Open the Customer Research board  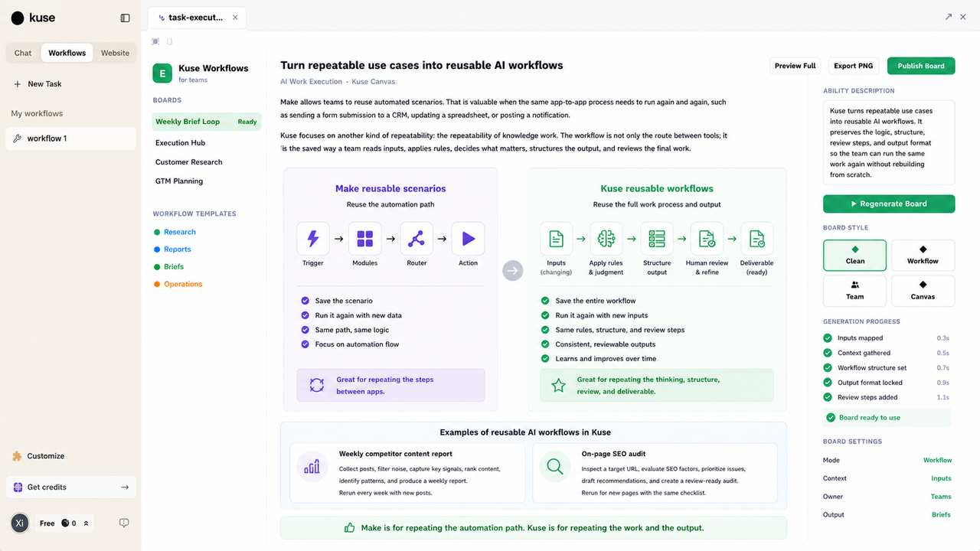point(188,162)
